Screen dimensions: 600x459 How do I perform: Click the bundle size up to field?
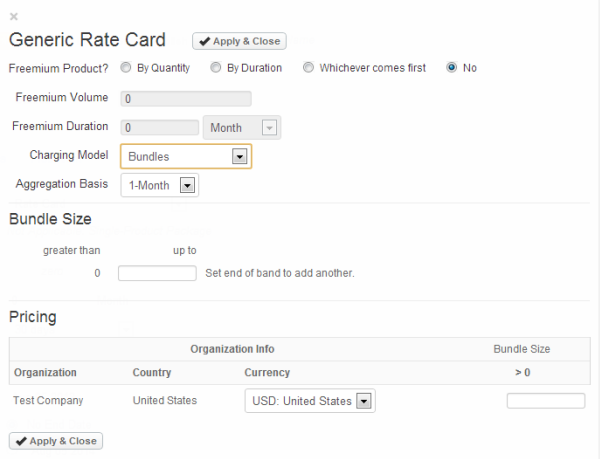pos(157,273)
